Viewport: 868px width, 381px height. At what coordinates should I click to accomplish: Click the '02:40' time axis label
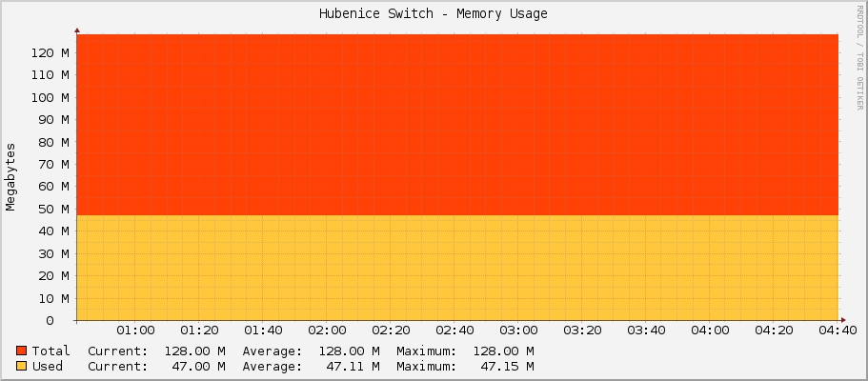pos(454,331)
